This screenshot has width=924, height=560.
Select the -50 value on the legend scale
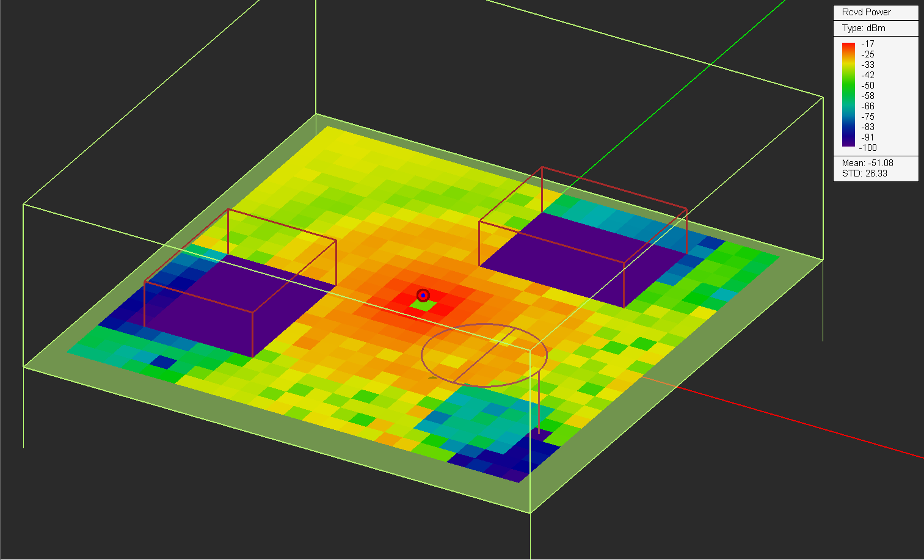pos(868,85)
